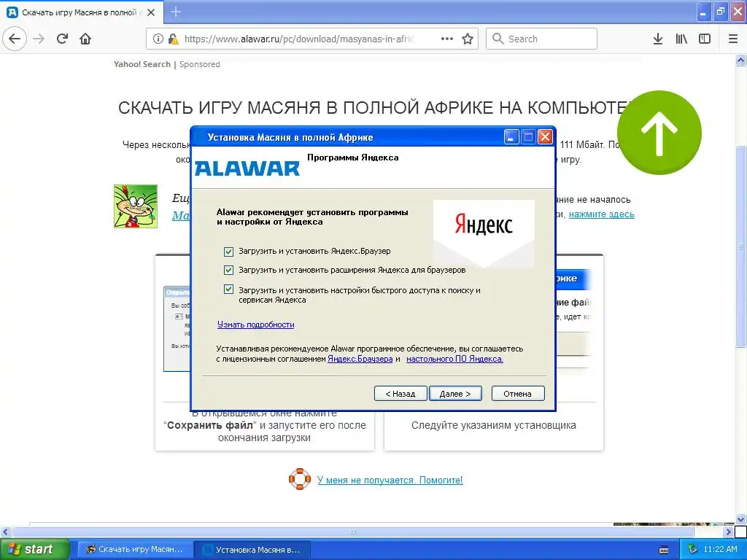This screenshot has width=747, height=560.
Task: Go back with the browser back arrow
Action: click(15, 39)
